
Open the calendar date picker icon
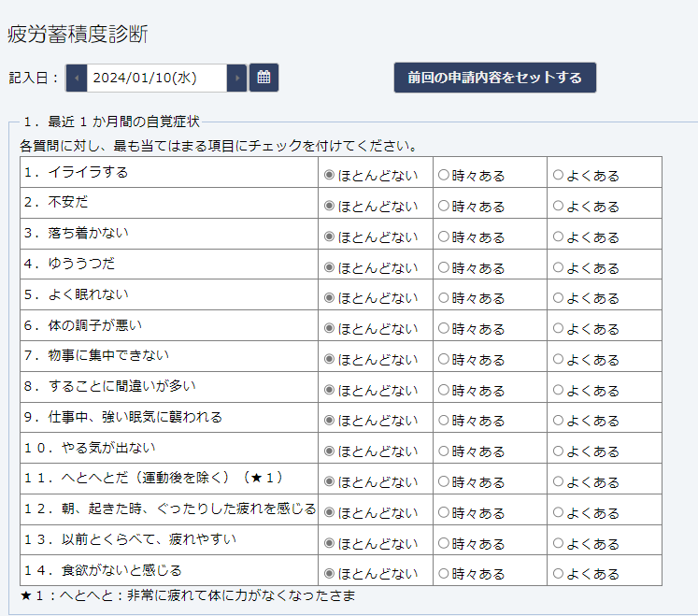tap(264, 78)
